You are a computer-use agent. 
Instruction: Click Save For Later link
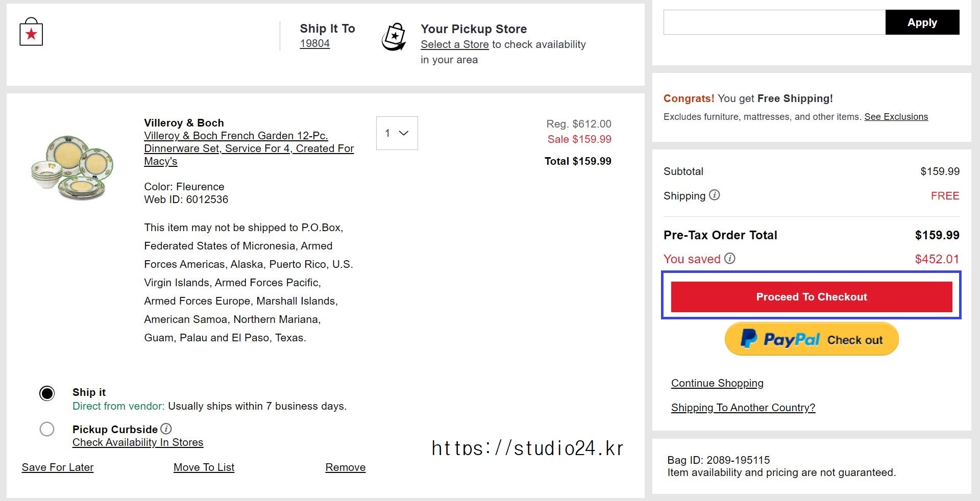coord(58,467)
